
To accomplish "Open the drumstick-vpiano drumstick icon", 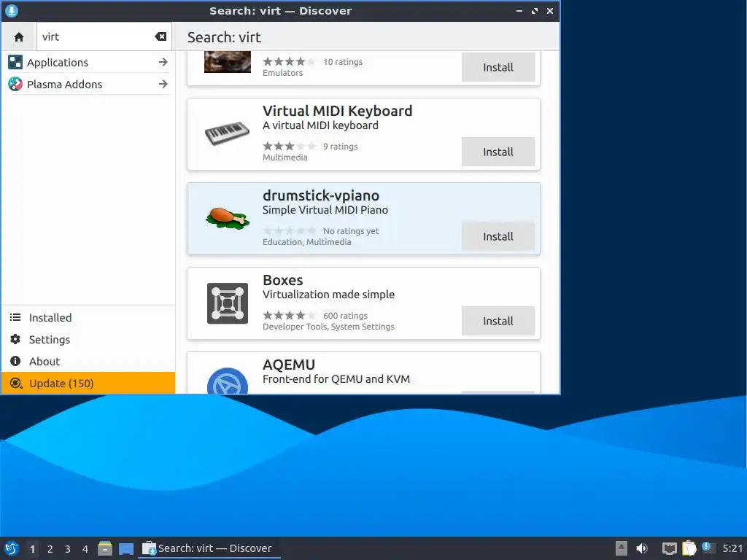I will (228, 219).
